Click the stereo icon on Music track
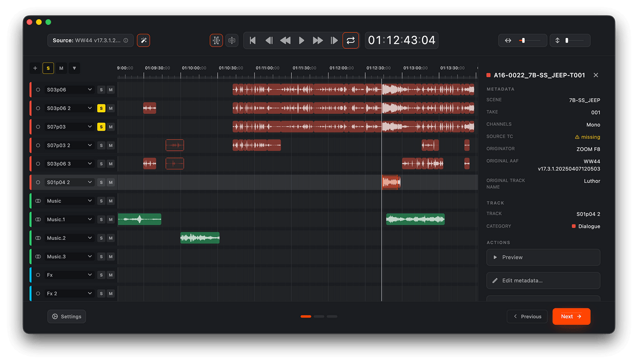The height and width of the screenshot is (364, 638). point(38,201)
